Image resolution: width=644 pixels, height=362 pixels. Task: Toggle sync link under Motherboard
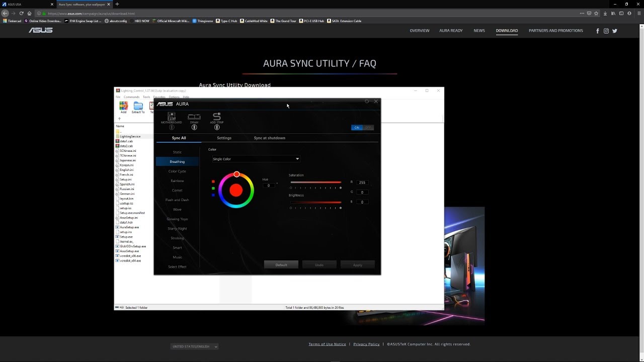pyautogui.click(x=172, y=127)
